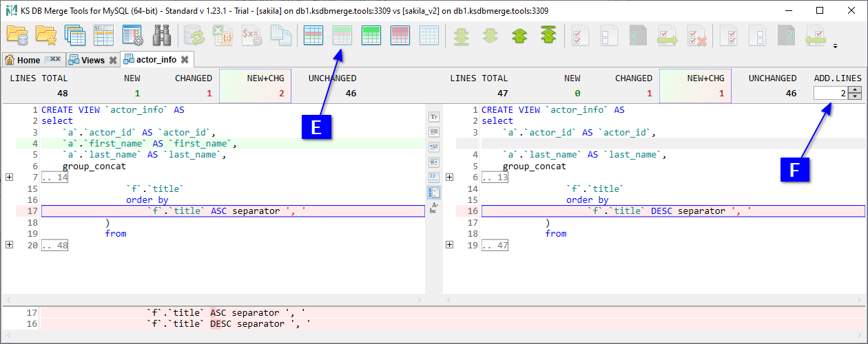The image size is (868, 344).
Task: Select line 17 ASC separator in left pane
Action: coord(233,211)
